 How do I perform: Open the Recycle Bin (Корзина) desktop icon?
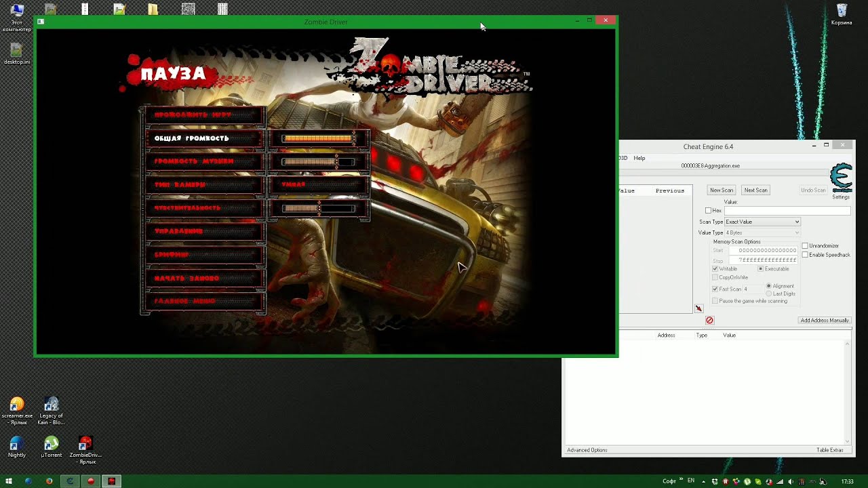[x=842, y=15]
